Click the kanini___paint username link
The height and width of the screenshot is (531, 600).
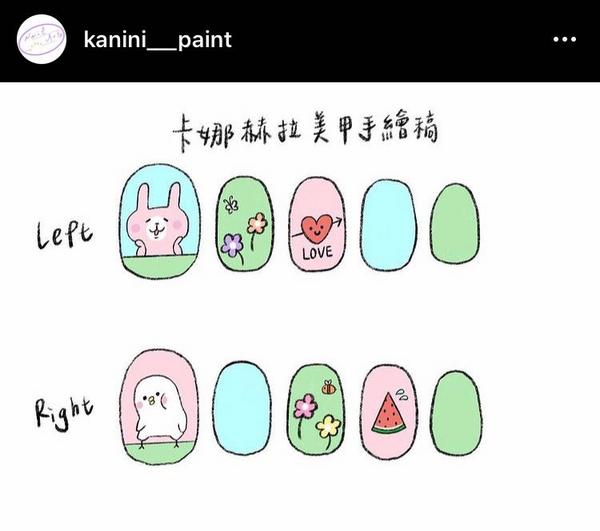coord(158,40)
